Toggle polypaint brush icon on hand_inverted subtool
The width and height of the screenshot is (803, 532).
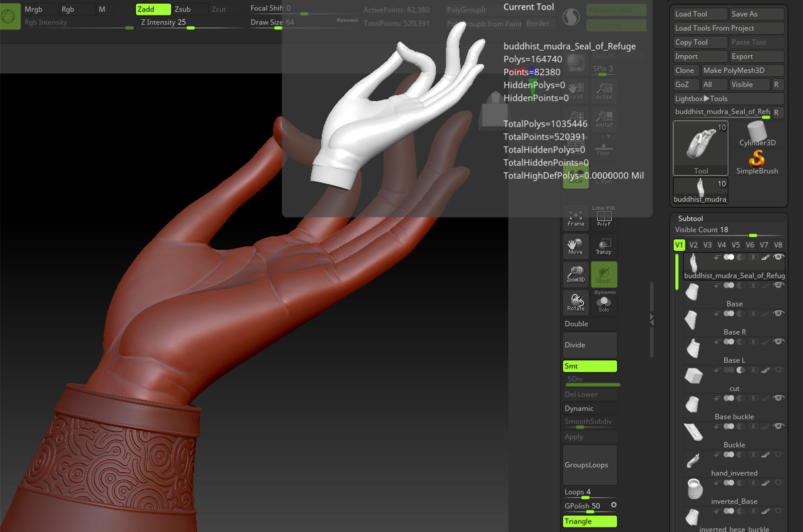tap(766, 455)
